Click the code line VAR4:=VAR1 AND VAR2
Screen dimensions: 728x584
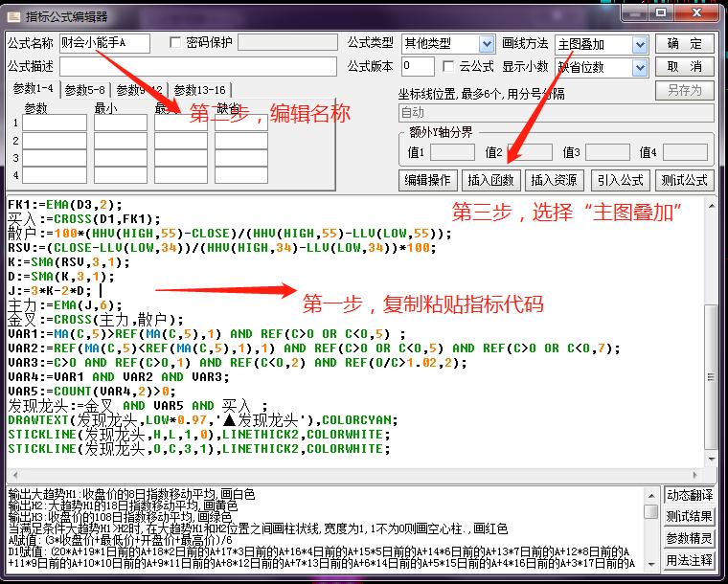[119, 376]
